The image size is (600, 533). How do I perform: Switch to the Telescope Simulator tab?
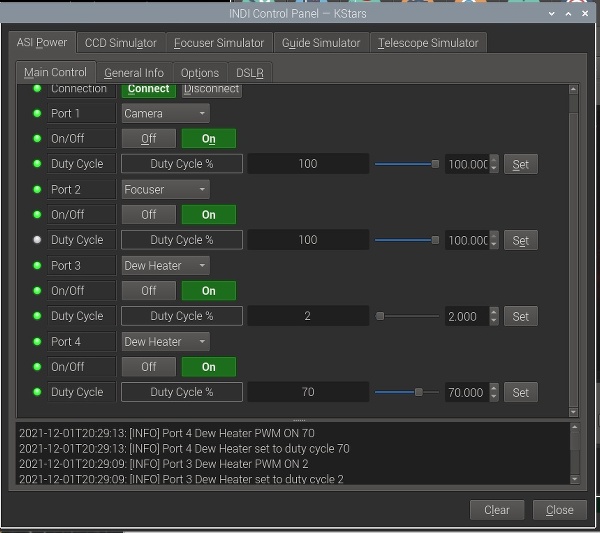[x=429, y=43]
